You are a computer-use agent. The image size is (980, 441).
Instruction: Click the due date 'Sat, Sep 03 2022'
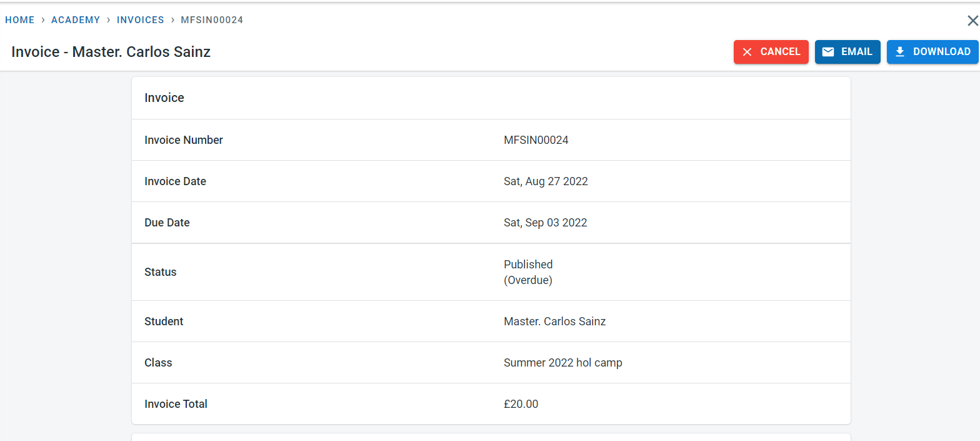[x=546, y=223]
